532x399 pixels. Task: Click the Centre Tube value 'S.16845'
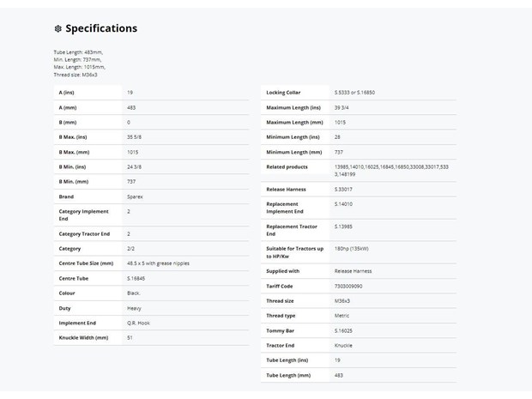(136, 279)
